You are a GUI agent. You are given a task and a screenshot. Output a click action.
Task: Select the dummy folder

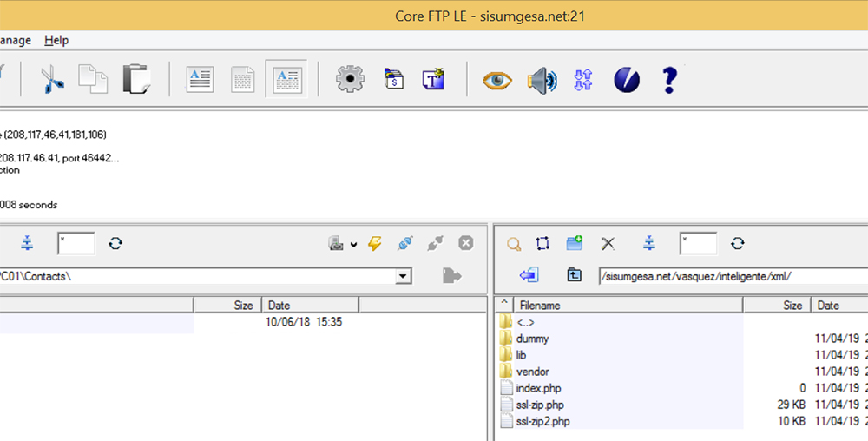[x=532, y=339]
